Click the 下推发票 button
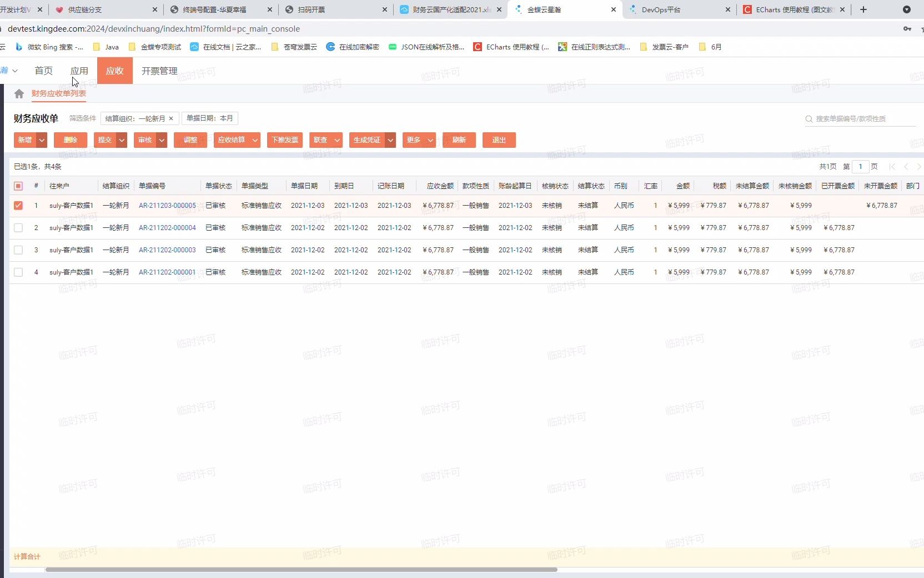The height and width of the screenshot is (578, 924). [285, 140]
